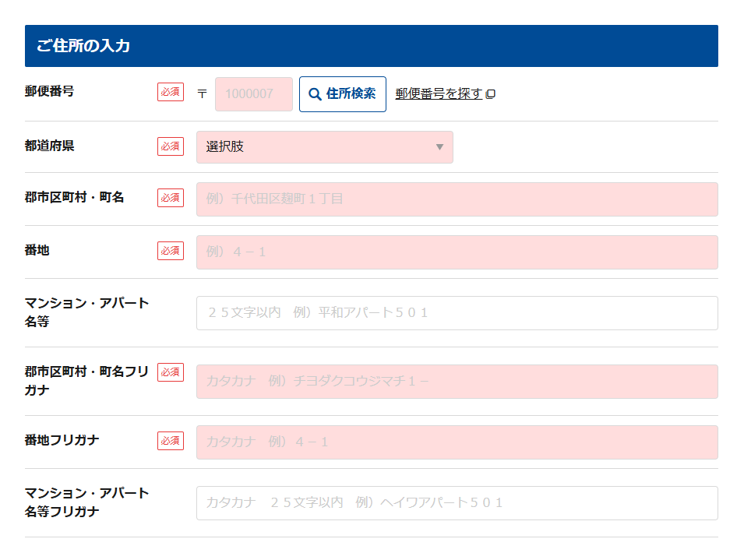Viewport: 744px width, 560px height.
Task: Click the 必須 badge beside 郡市区町村・町名フリガナ
Action: [170, 372]
